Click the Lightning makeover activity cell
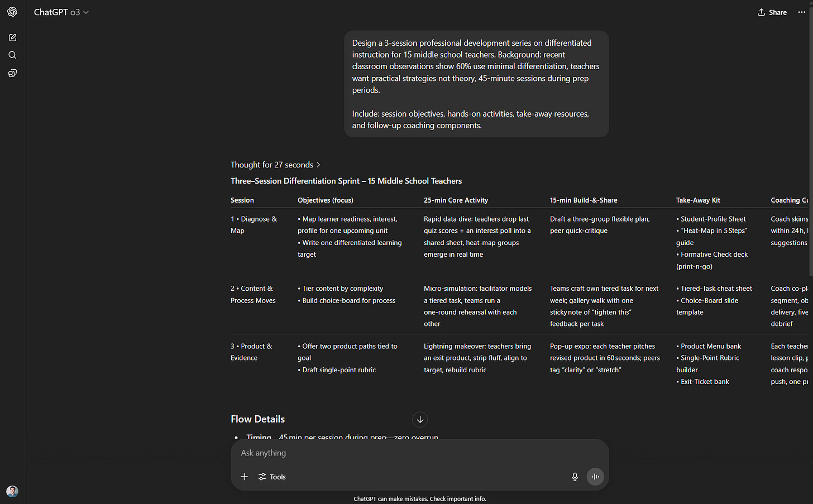Image resolution: width=813 pixels, height=504 pixels. tap(478, 358)
